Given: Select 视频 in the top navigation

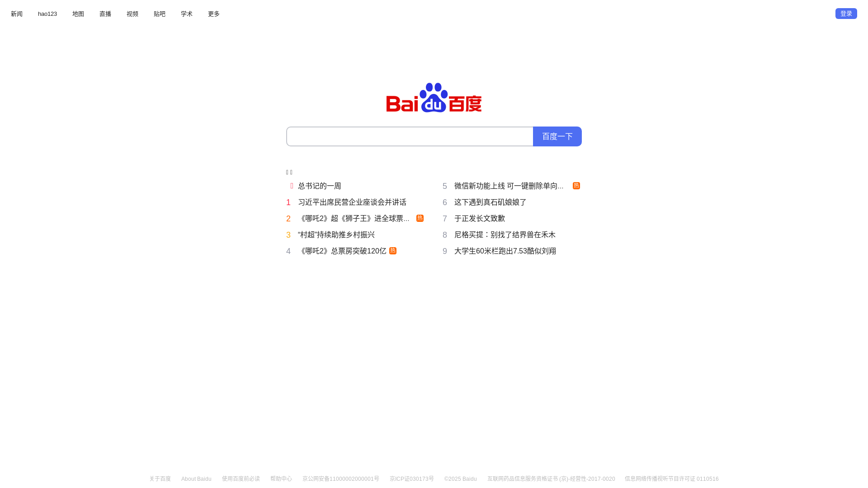Looking at the screenshot, I should coord(132,14).
